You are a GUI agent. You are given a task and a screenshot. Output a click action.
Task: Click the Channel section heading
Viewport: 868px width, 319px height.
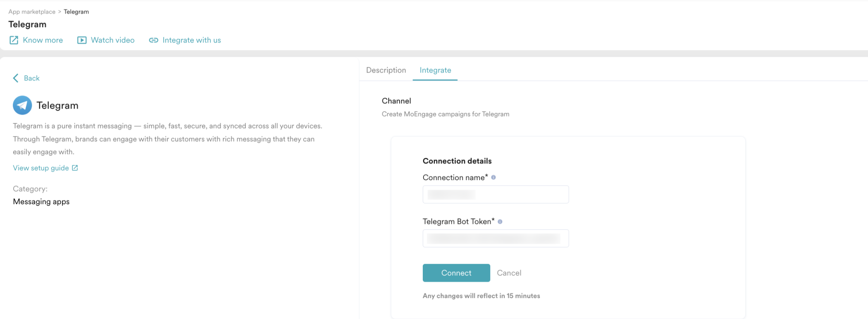click(x=396, y=101)
